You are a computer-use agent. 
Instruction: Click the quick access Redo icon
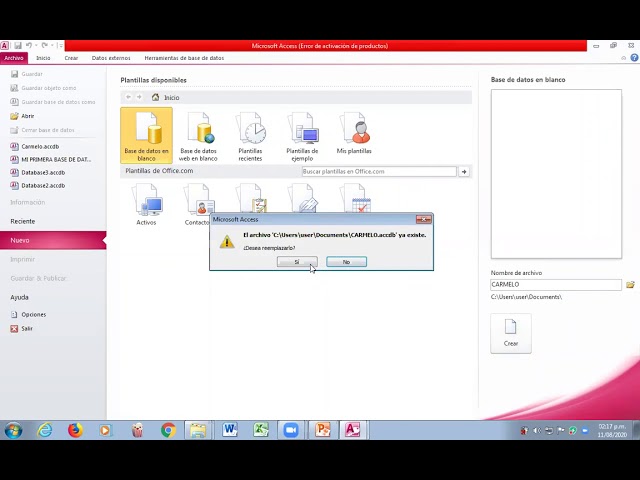[x=44, y=45]
